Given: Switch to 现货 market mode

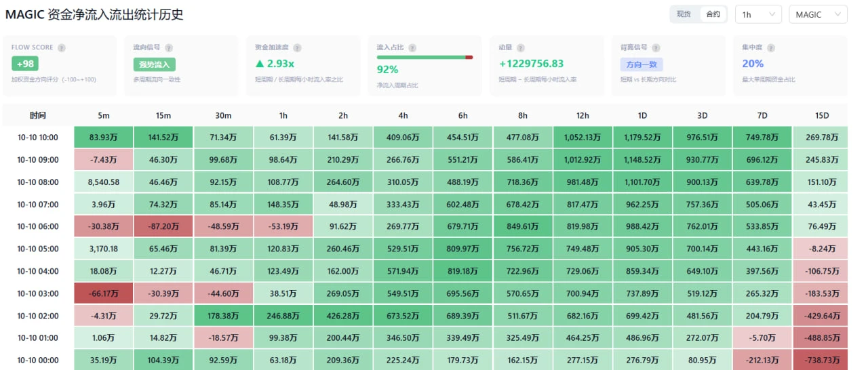Looking at the screenshot, I should [x=684, y=14].
